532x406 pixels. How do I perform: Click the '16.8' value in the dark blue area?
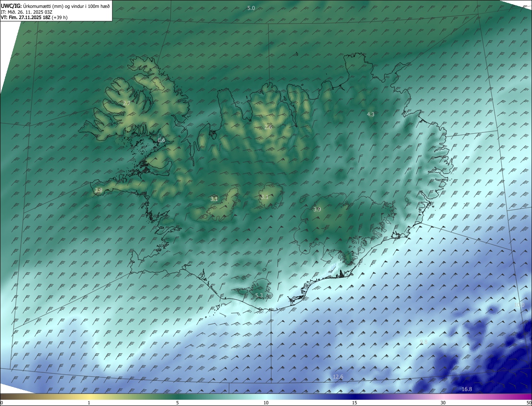(x=467, y=389)
